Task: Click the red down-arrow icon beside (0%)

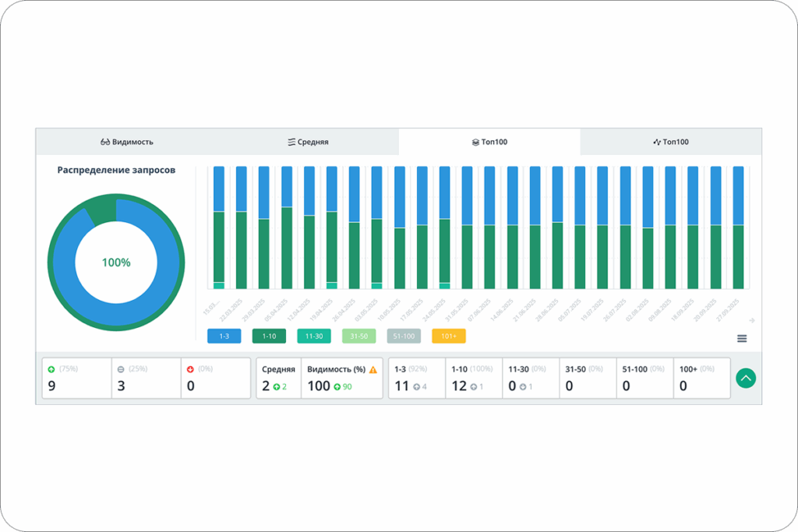Action: 190,369
